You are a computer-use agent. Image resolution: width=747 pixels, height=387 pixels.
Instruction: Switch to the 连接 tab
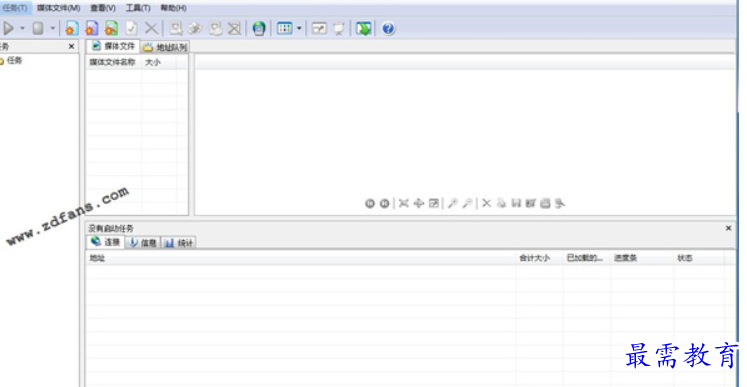coord(106,242)
